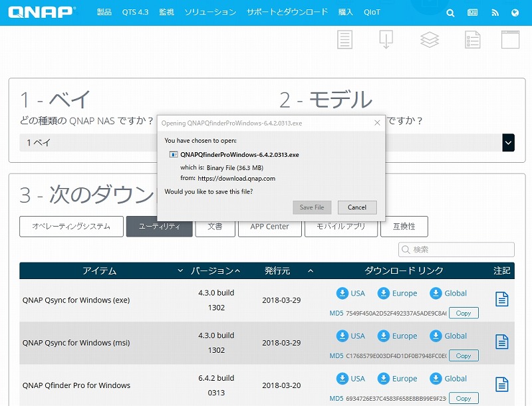Click the https://download.qnap.com source text
Screen dimensions: 532x406
[237, 178]
